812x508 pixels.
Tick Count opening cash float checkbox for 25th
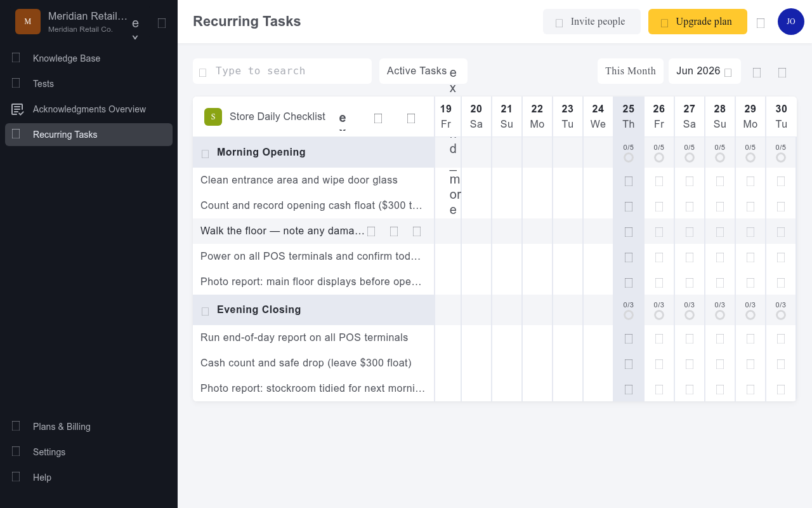(629, 206)
